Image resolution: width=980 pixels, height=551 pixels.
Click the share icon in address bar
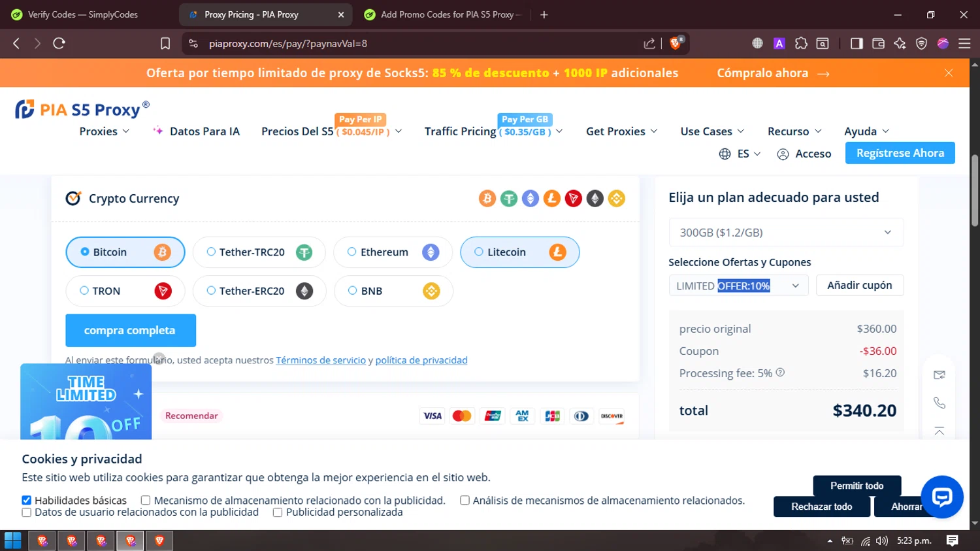649,43
